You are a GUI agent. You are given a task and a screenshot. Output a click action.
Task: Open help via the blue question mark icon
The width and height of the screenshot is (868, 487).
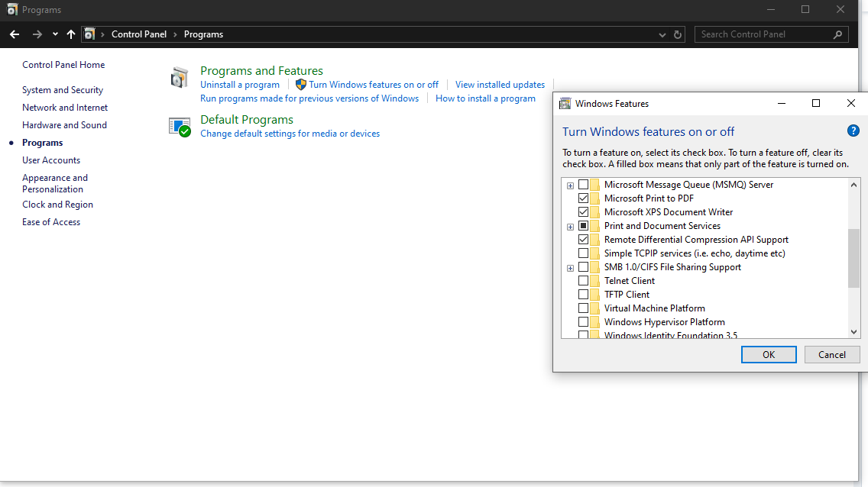pos(853,131)
